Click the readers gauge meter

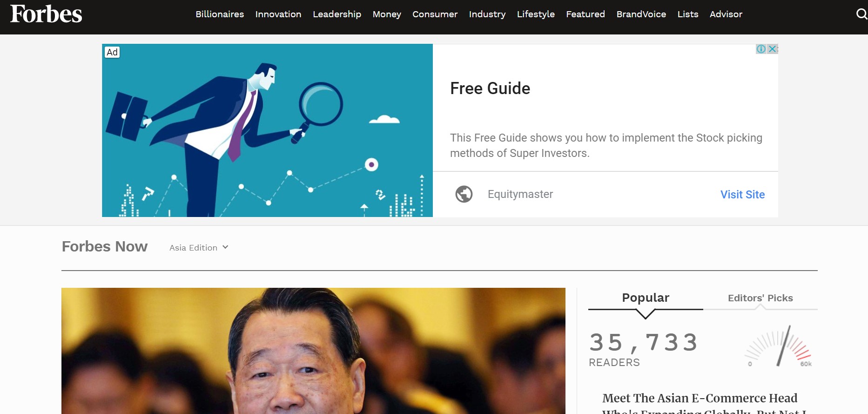click(x=780, y=346)
